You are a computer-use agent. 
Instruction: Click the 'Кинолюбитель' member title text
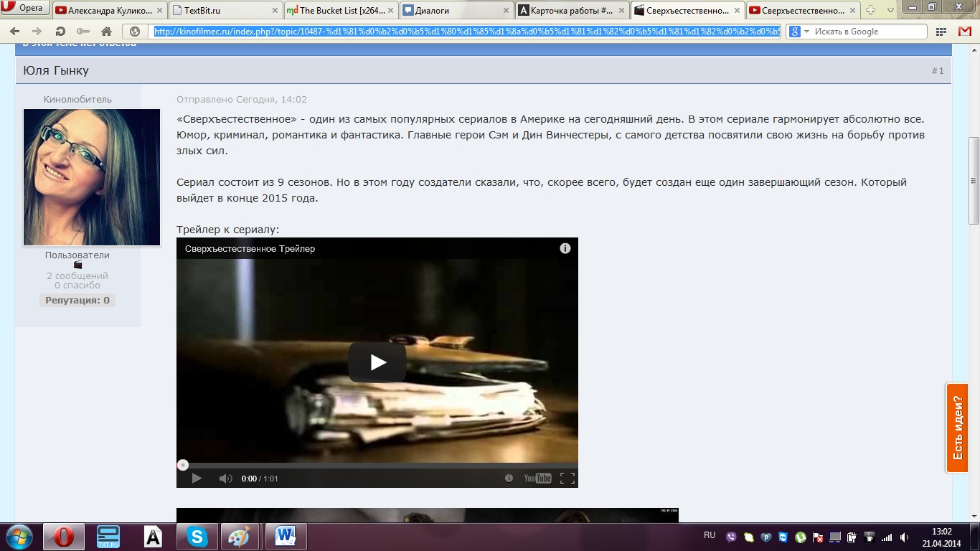[77, 99]
